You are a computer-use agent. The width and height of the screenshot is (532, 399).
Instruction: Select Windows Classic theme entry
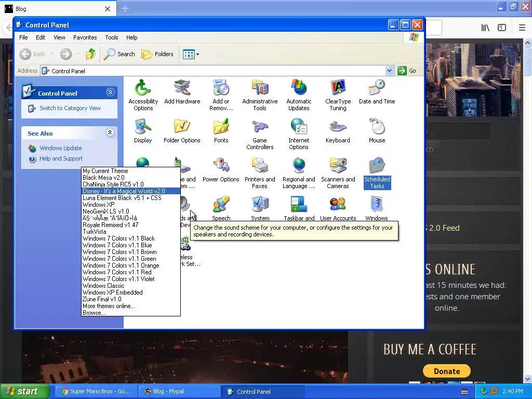tap(130, 286)
